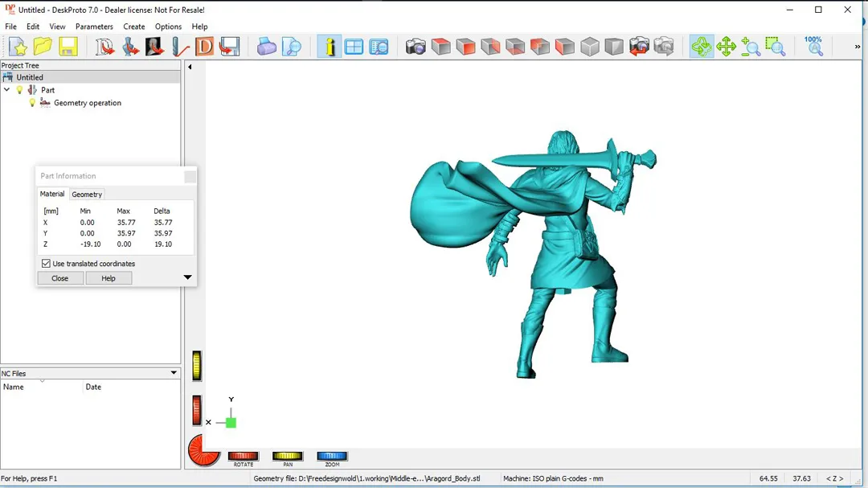Expand the Part Information dialog with the black triangle
868x488 pixels.
187,277
